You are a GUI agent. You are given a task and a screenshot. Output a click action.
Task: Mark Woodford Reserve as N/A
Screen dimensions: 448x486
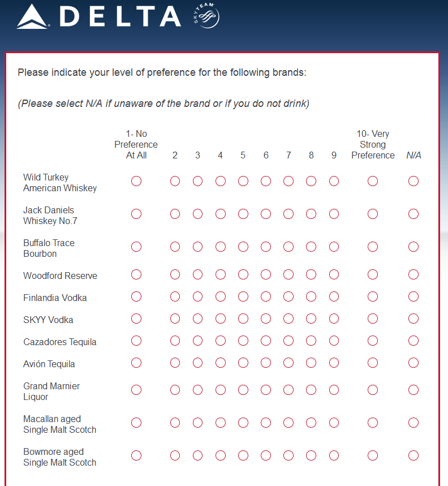(413, 274)
